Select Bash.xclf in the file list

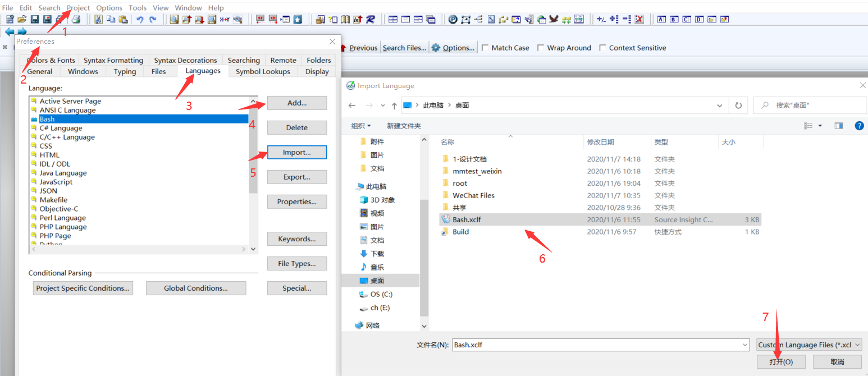[600, 219]
